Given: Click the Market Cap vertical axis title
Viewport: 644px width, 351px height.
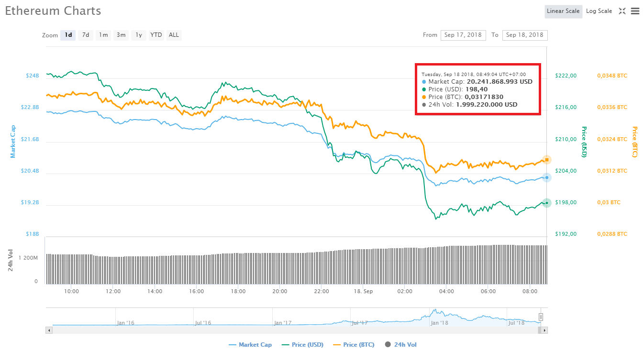Looking at the screenshot, I should tap(13, 142).
